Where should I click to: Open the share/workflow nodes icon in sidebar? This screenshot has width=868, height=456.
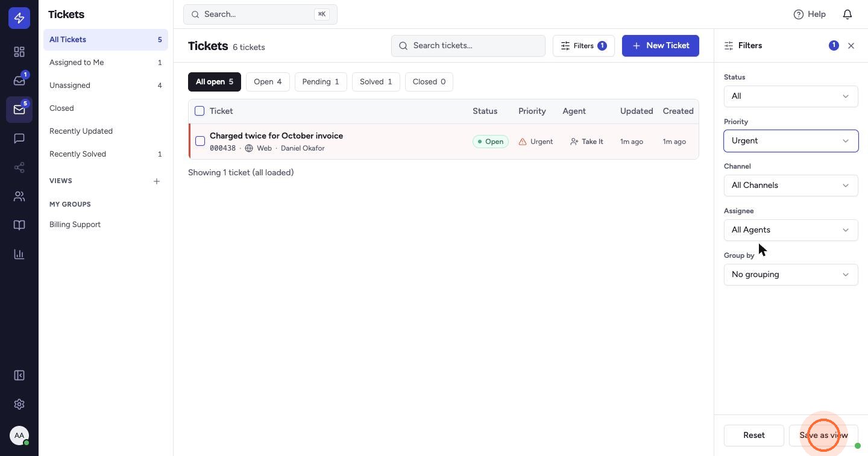click(19, 167)
